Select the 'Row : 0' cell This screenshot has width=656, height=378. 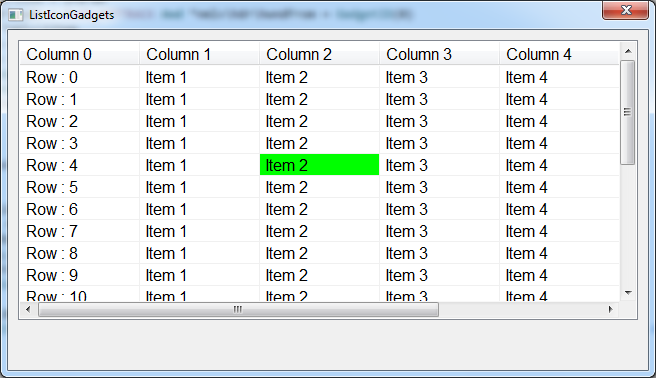pyautogui.click(x=79, y=77)
